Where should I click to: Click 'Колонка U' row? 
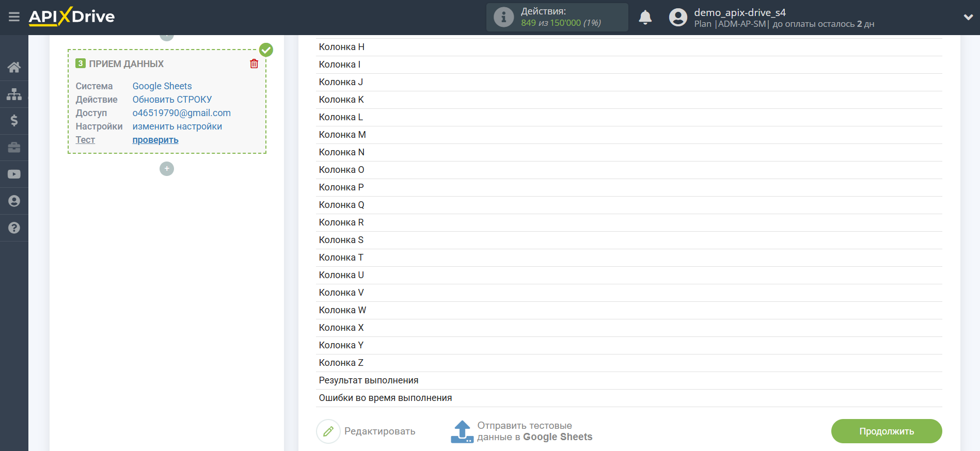point(629,275)
